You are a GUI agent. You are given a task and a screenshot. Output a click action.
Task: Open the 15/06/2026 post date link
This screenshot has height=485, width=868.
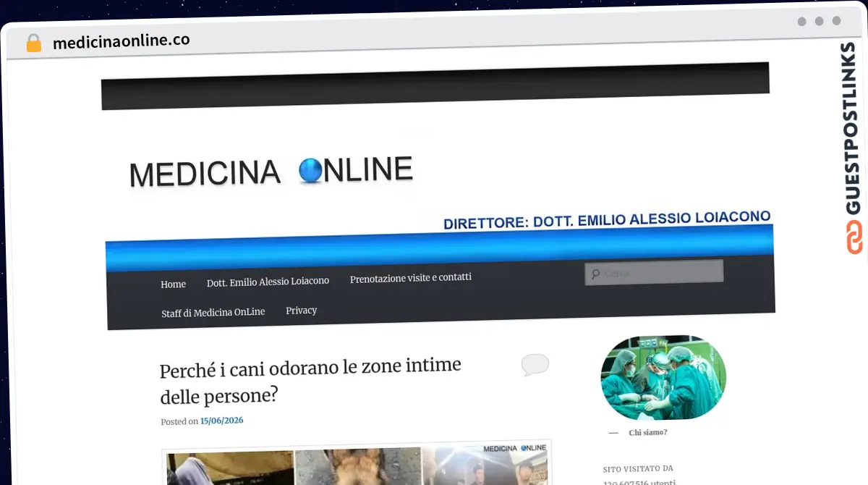[222, 421]
